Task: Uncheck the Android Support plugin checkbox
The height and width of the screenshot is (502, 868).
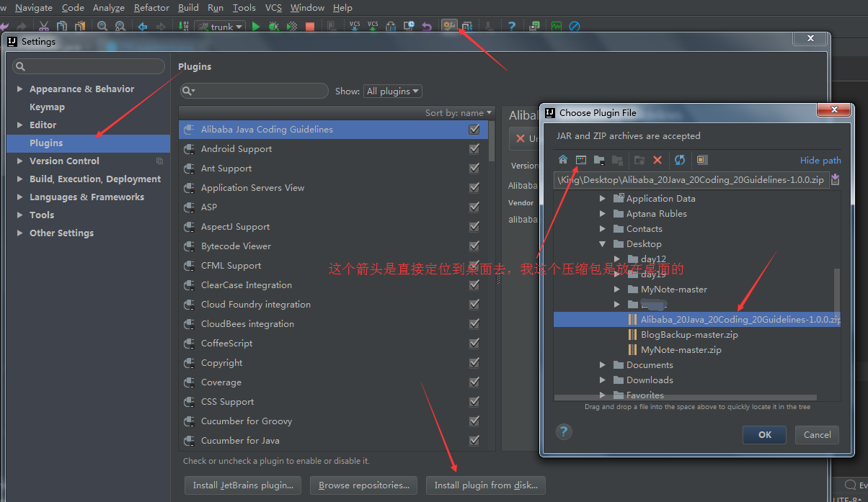Action: 474,149
